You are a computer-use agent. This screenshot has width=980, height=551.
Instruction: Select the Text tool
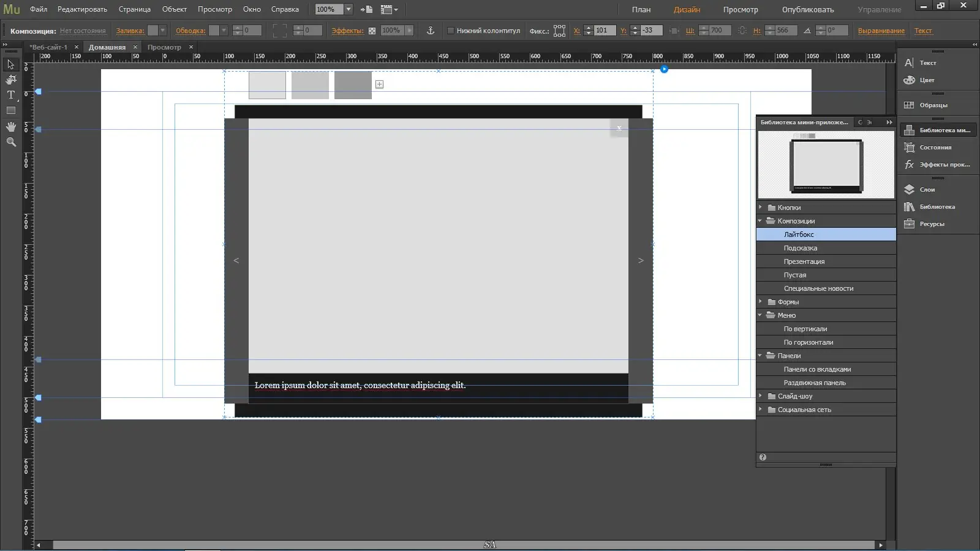click(x=10, y=95)
